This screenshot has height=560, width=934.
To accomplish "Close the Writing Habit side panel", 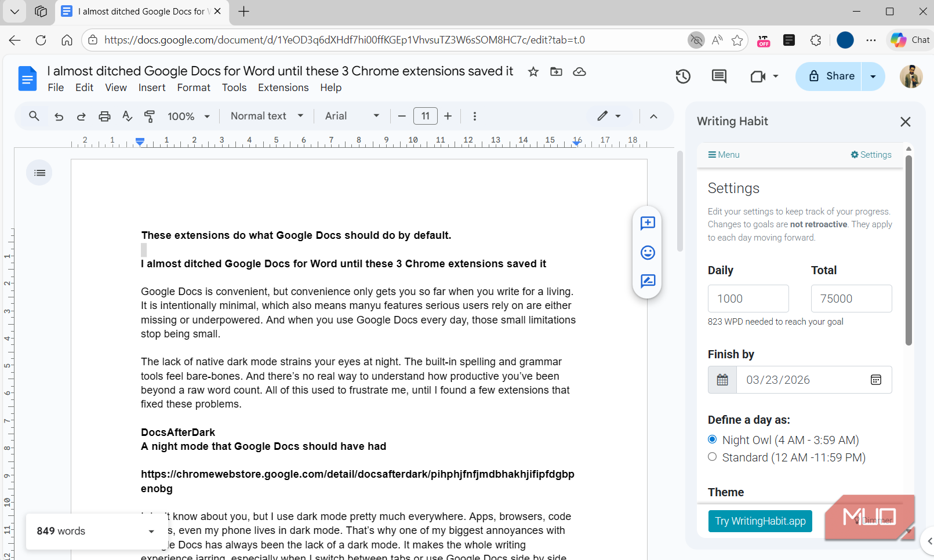I will click(905, 122).
